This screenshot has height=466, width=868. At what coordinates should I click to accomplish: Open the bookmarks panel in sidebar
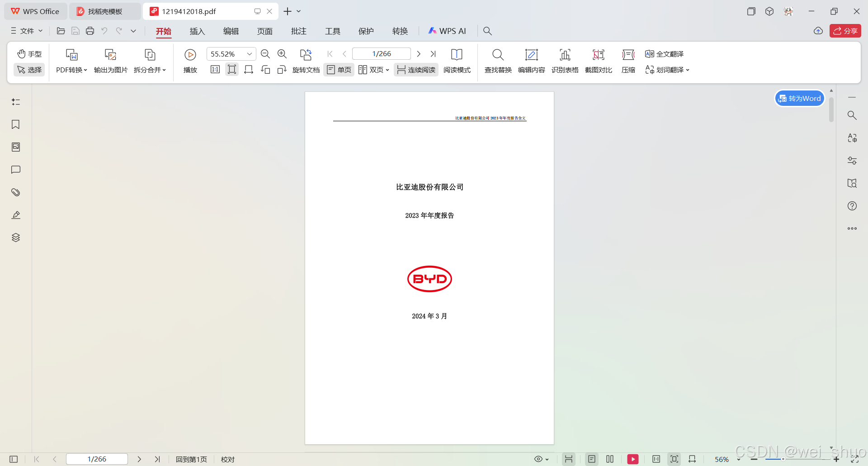tap(16, 124)
